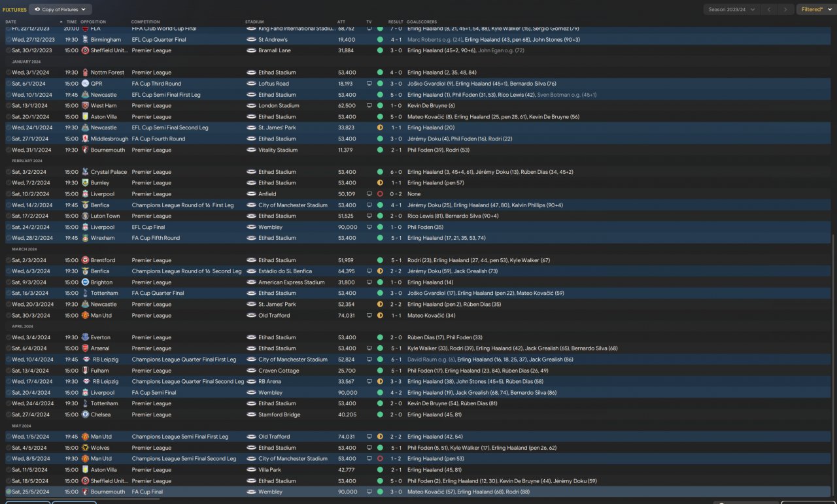Viewport: 837px width, 504px height.
Task: Click the Birmingham club crest
Action: [x=85, y=39]
